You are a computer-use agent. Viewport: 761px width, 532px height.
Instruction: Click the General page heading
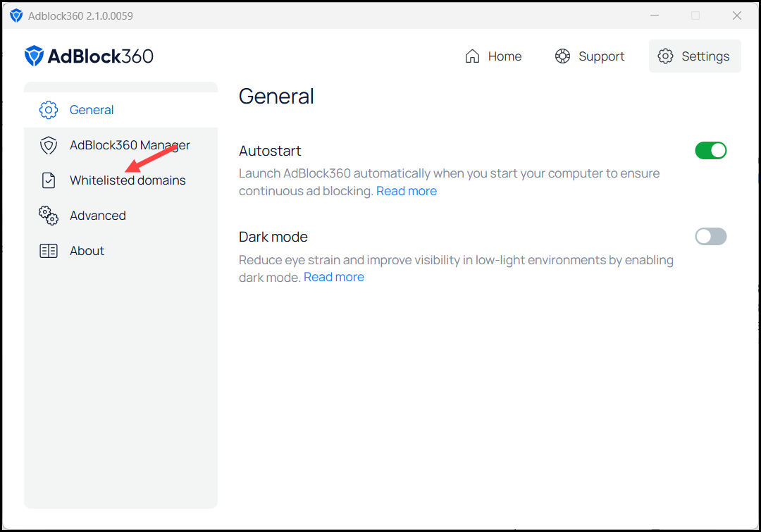point(276,96)
